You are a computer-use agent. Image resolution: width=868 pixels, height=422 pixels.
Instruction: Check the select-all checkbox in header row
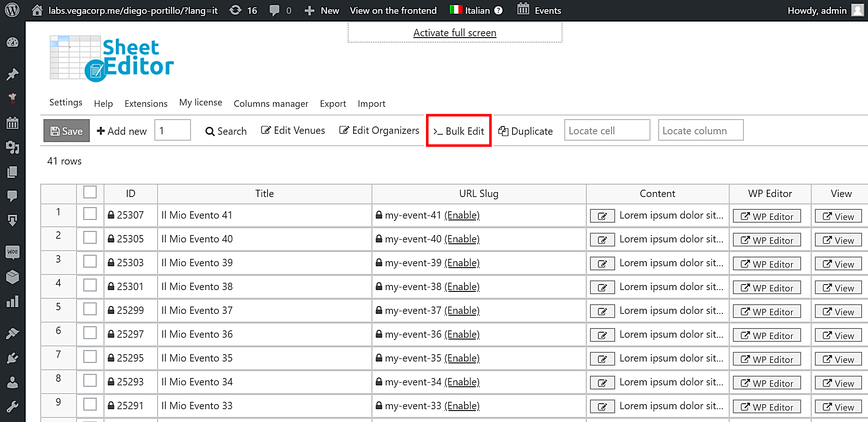90,192
